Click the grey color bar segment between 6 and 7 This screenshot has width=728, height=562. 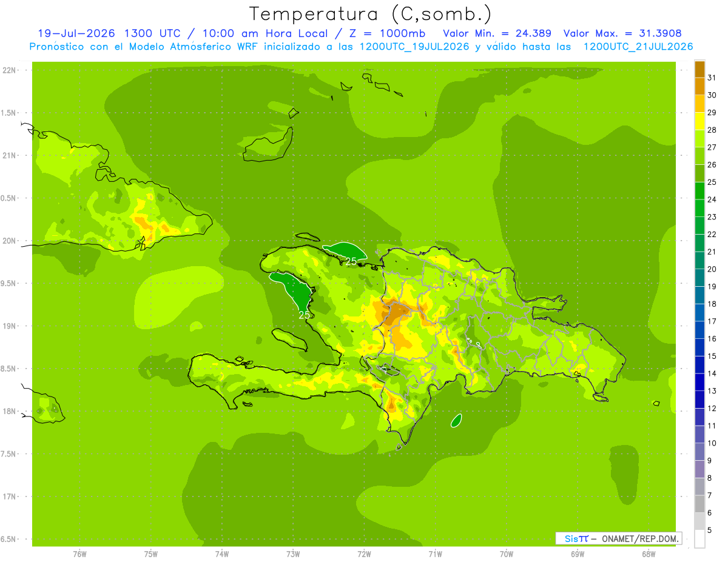[699, 504]
